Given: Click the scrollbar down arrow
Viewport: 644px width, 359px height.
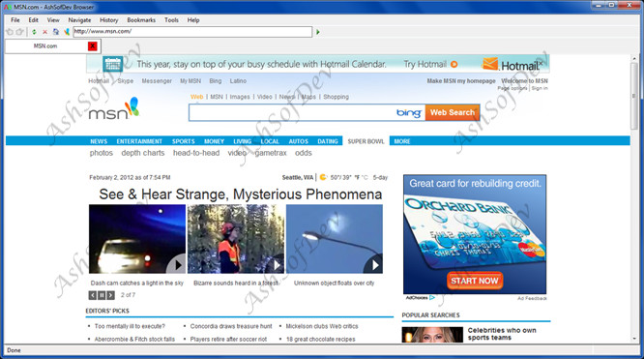Looking at the screenshot, I should tap(634, 339).
